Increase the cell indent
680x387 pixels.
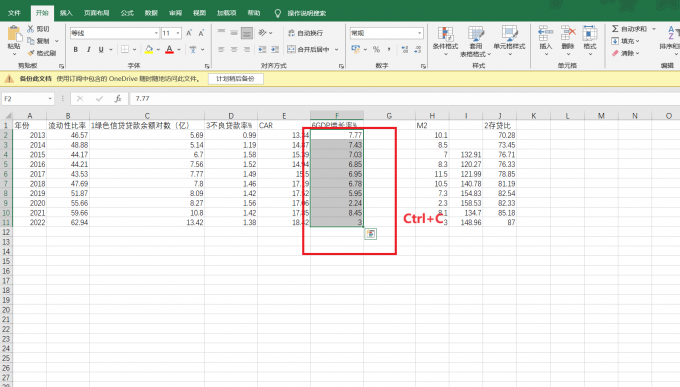point(275,49)
